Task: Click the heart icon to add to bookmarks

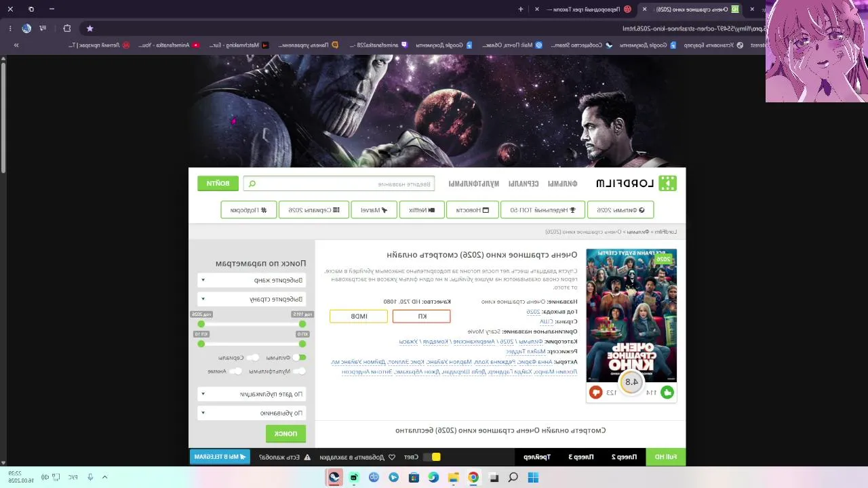Action: (391, 457)
